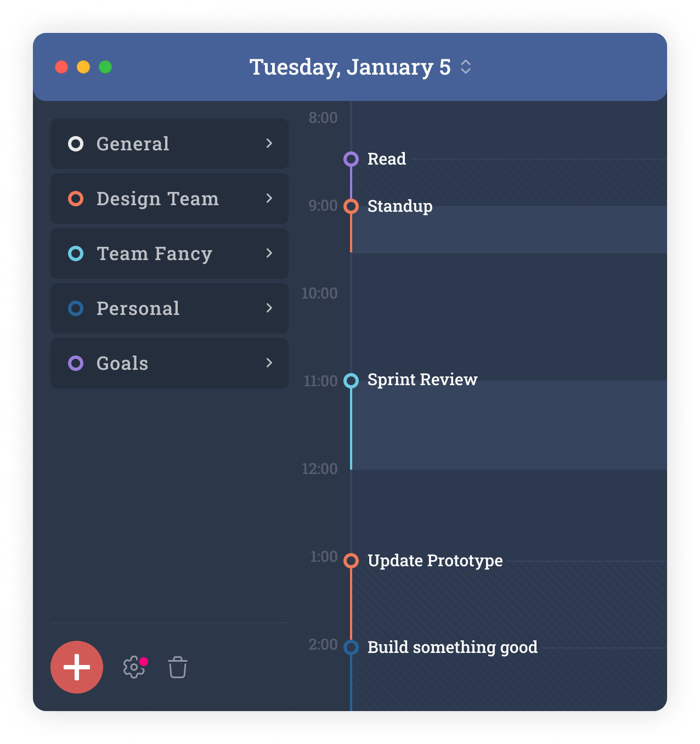This screenshot has height=744, width=700.
Task: Click the yellow minimize window button
Action: (x=83, y=67)
